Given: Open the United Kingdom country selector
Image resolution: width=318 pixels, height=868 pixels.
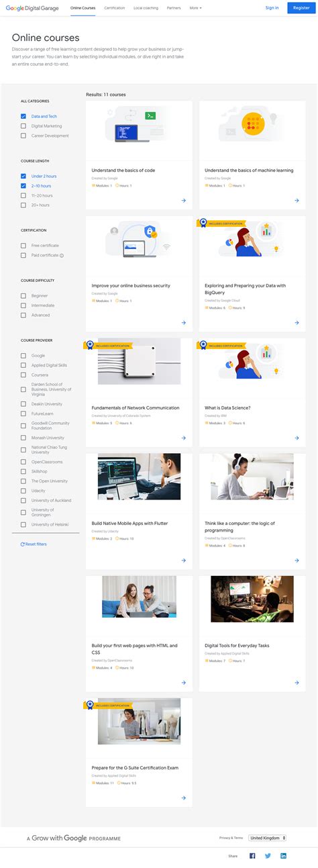Looking at the screenshot, I should [x=267, y=838].
